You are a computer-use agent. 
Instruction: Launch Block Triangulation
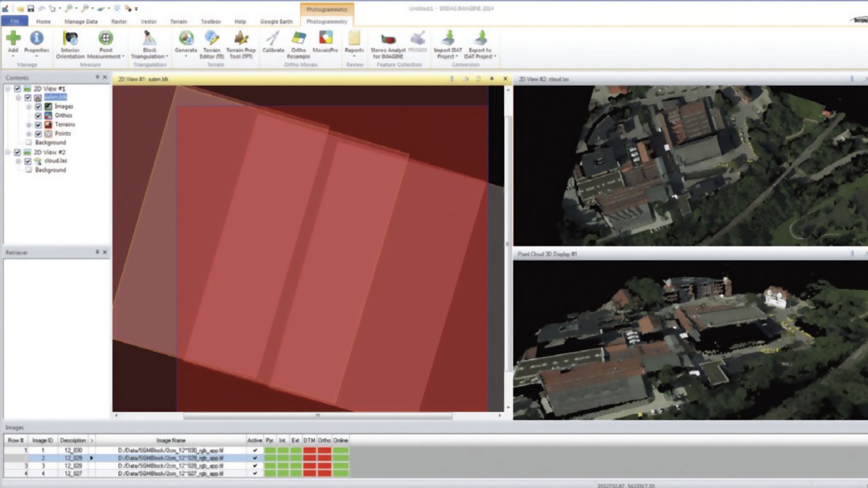tap(150, 39)
